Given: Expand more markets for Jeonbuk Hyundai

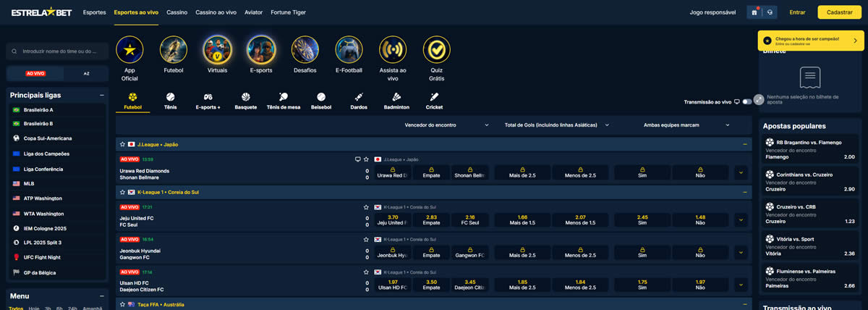Looking at the screenshot, I should pyautogui.click(x=740, y=253).
